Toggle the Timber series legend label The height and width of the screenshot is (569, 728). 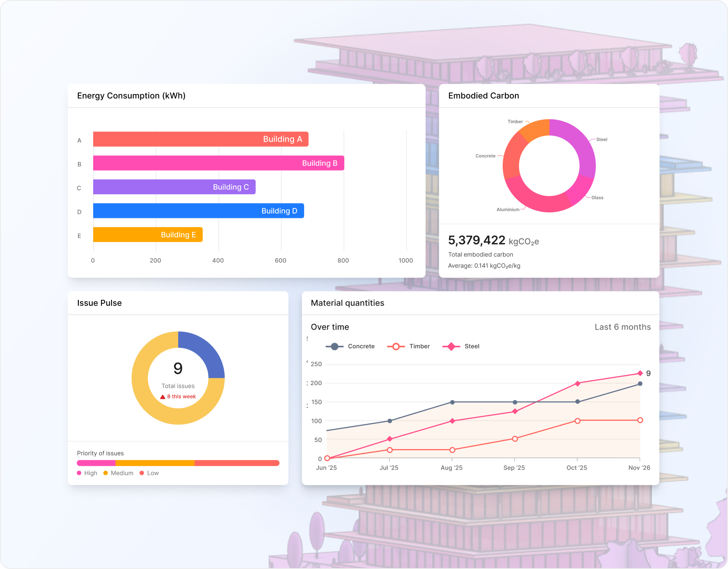[419, 346]
